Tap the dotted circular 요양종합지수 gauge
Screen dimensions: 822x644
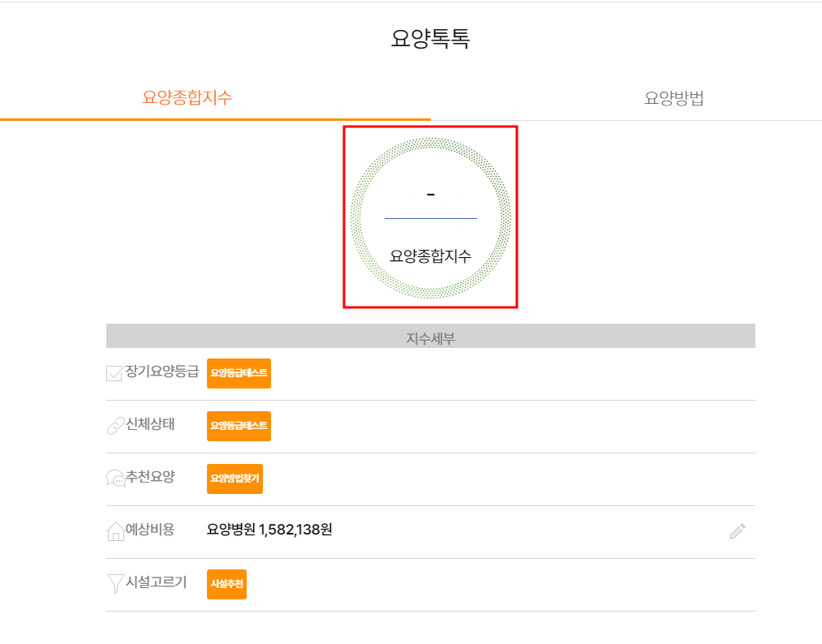point(431,217)
